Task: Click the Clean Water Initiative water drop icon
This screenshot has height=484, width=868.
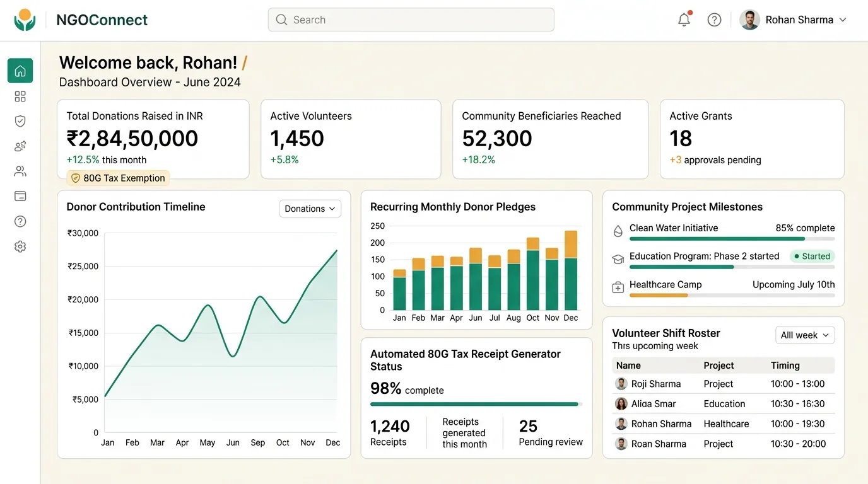Action: click(618, 231)
